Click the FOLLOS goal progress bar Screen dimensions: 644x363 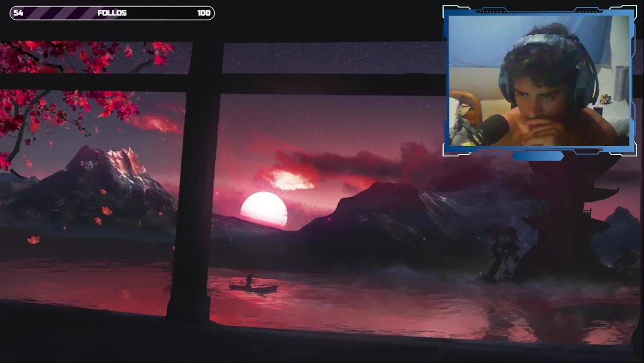[112, 13]
